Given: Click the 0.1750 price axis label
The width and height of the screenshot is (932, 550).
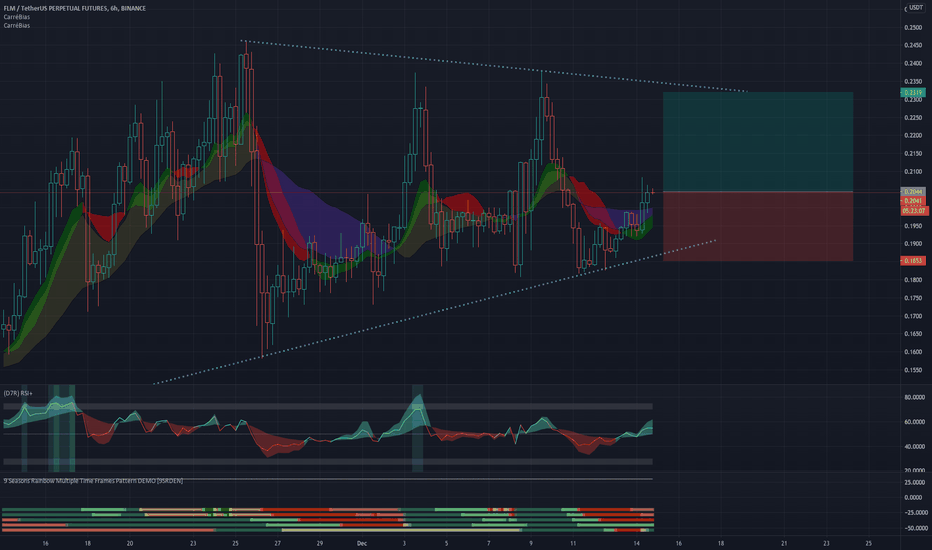Looking at the screenshot, I should coord(913,298).
